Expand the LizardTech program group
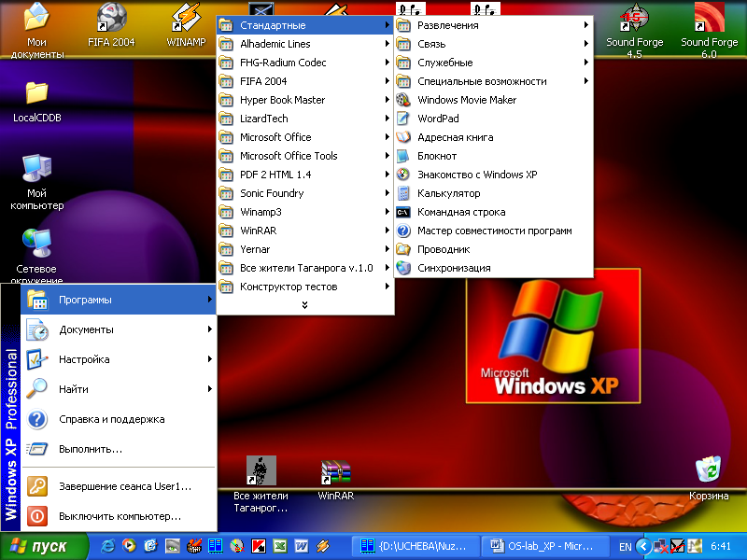747x560 pixels. 305,119
